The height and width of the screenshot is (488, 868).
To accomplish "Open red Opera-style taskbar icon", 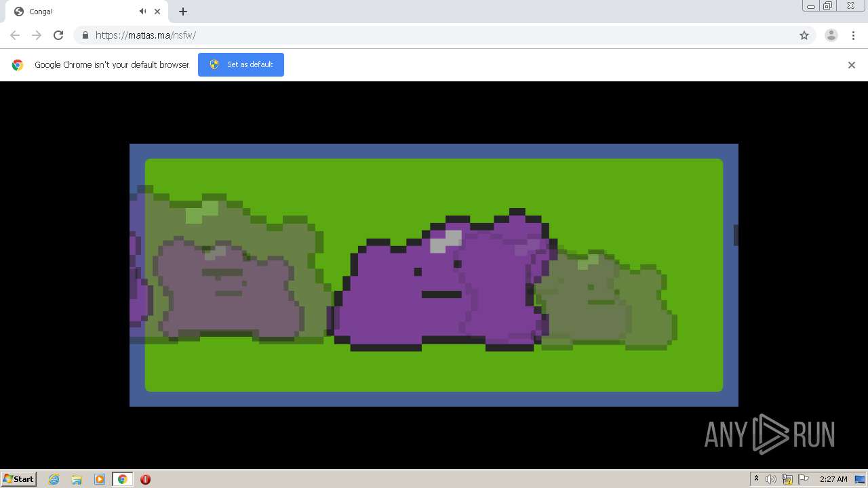I will (145, 479).
